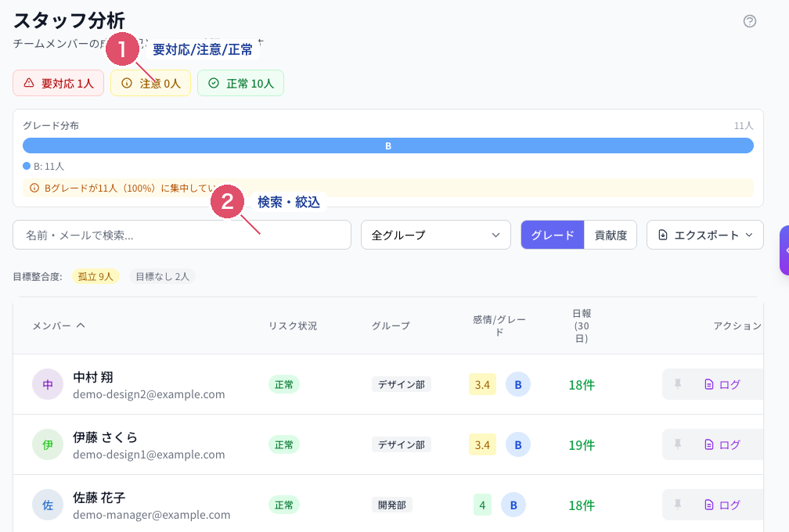The height and width of the screenshot is (532, 789).
Task: Open member 佐藤 花子 name
Action: (99, 498)
